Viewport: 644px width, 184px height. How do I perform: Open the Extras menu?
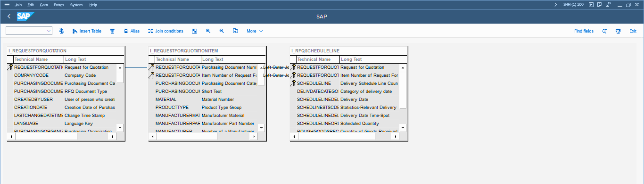pos(59,5)
